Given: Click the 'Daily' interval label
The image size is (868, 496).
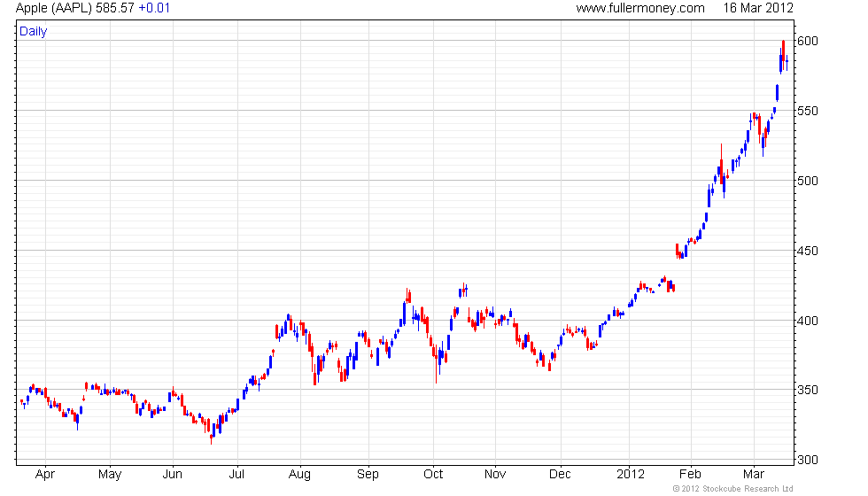Looking at the screenshot, I should (x=34, y=32).
